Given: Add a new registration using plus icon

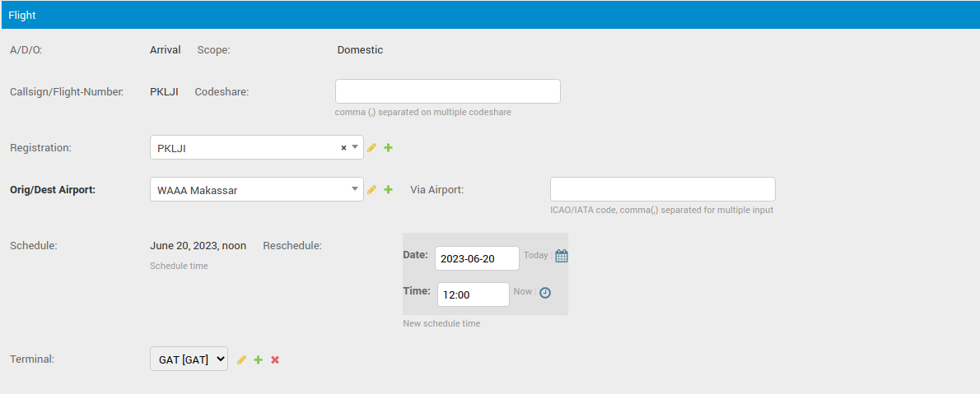Looking at the screenshot, I should tap(389, 148).
